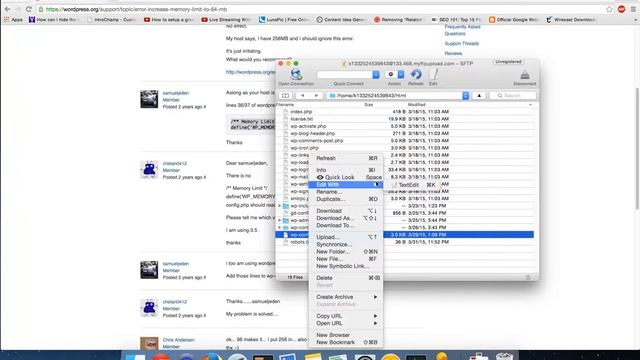Choose Download To in the context menu
The height and width of the screenshot is (360, 640).
(346, 225)
